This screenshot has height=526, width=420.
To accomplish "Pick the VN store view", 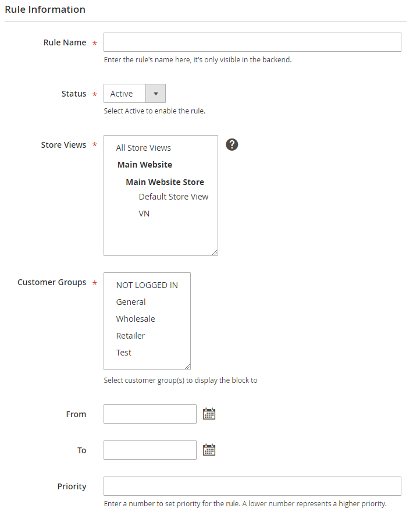I will point(144,214).
